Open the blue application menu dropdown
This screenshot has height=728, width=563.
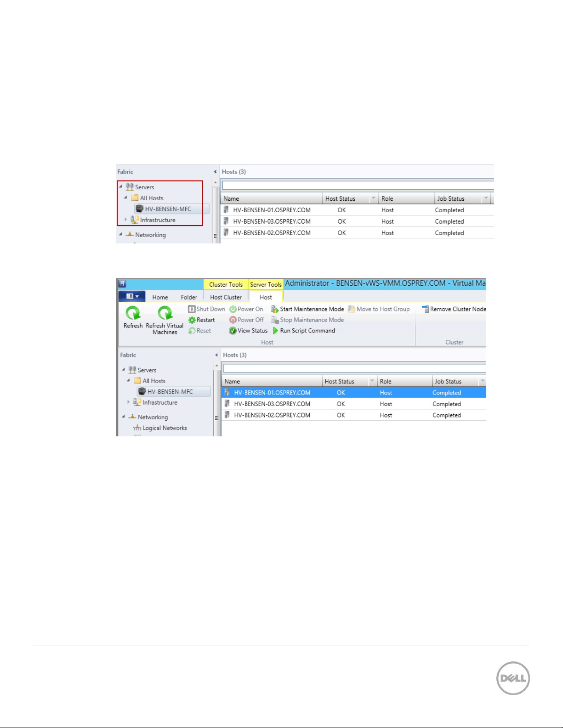click(132, 297)
